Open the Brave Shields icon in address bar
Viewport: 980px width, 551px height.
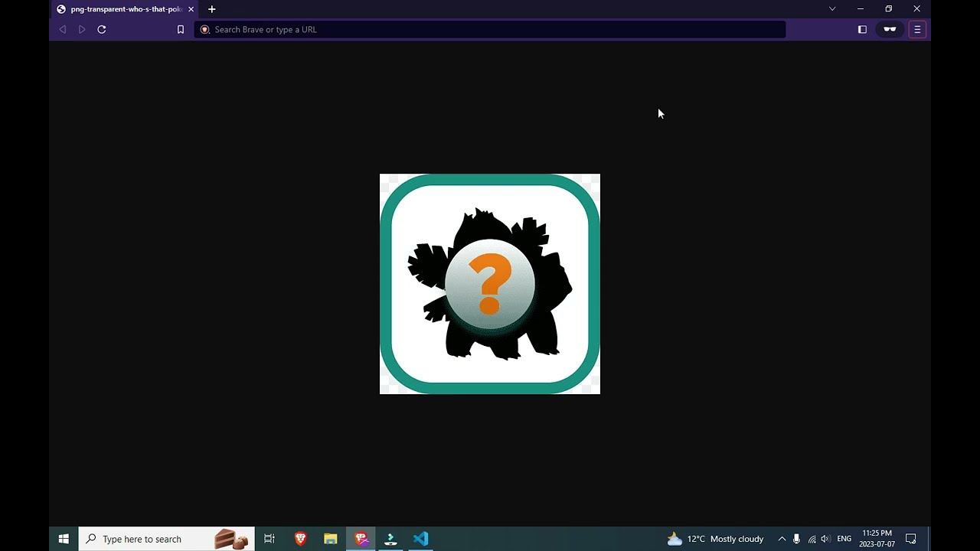click(204, 29)
